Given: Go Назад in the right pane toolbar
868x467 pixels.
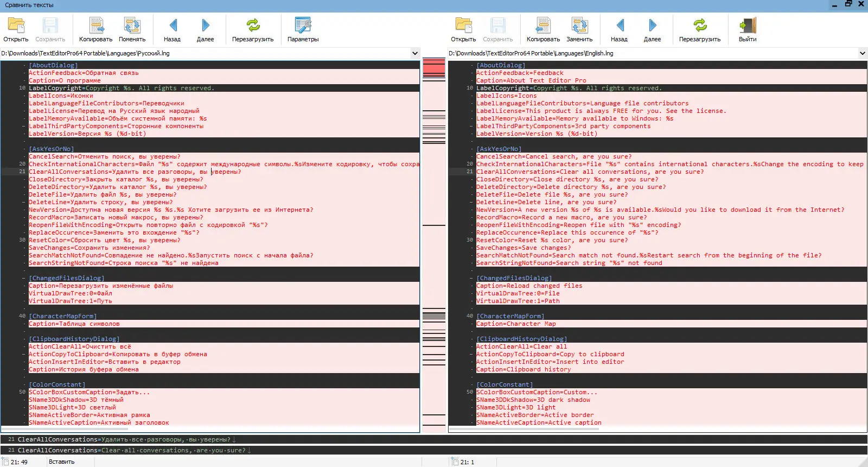Looking at the screenshot, I should 619,29.
